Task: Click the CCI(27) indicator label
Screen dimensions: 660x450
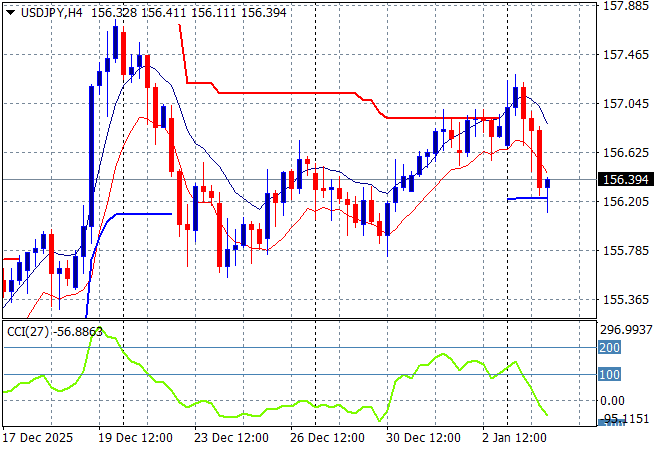Action: click(x=28, y=331)
